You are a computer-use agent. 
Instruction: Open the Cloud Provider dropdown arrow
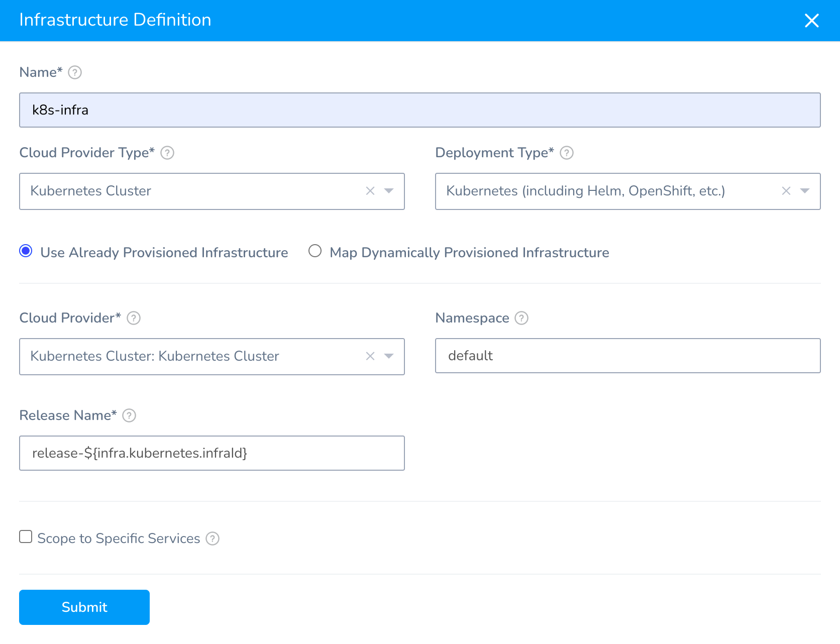coord(389,356)
